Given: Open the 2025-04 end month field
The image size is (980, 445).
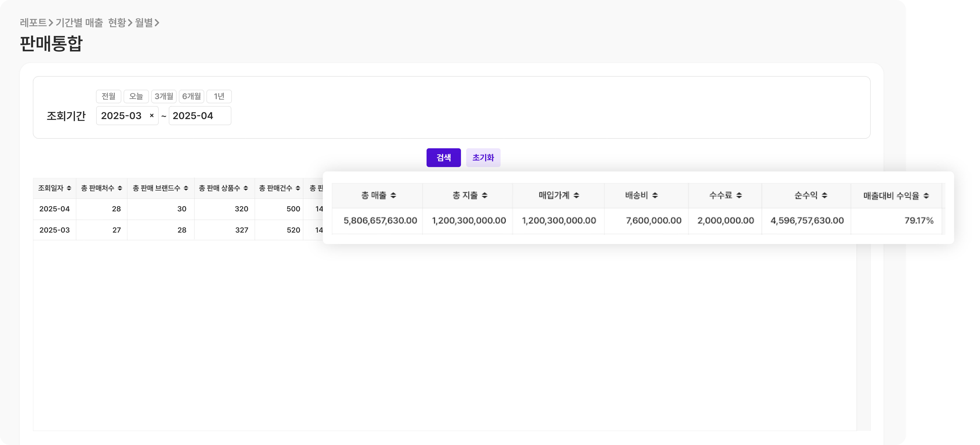Looking at the screenshot, I should (x=200, y=116).
